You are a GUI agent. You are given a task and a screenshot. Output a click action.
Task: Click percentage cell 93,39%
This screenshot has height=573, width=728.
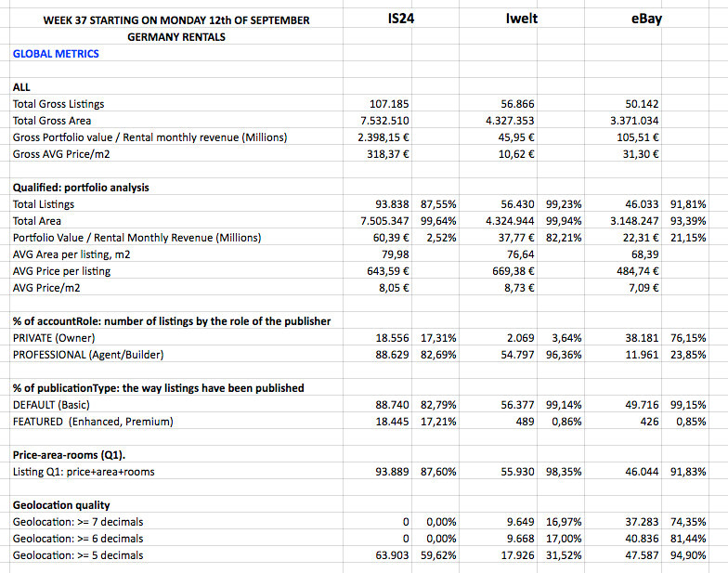click(688, 221)
